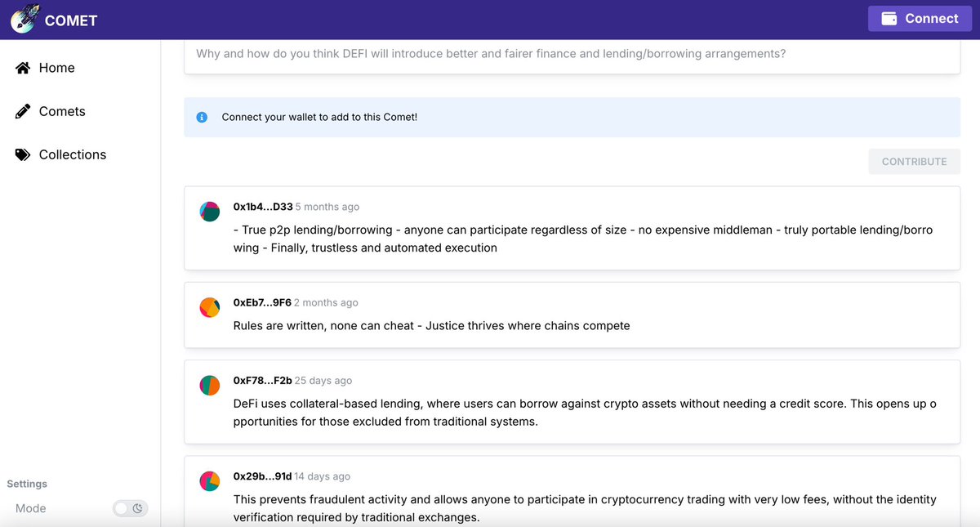This screenshot has width=980, height=527.
Task: Open the Comets section from the sidebar
Action: (62, 111)
